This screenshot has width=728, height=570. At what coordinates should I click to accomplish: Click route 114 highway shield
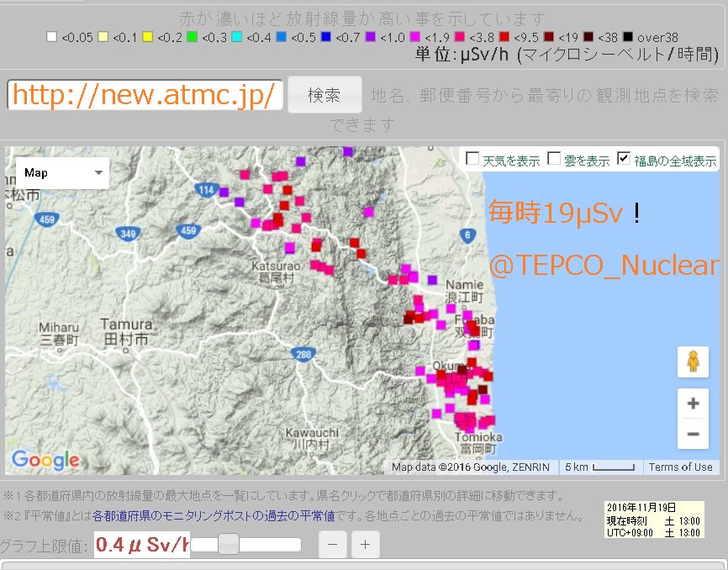tap(206, 189)
